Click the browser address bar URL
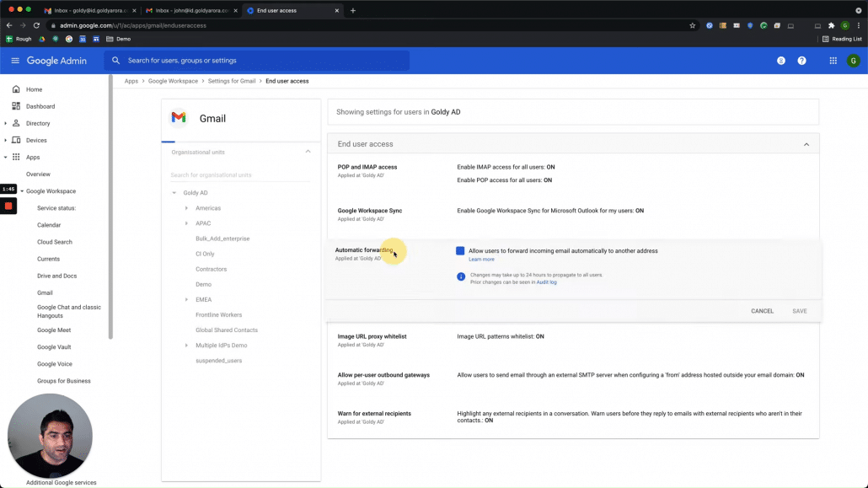 click(x=133, y=25)
